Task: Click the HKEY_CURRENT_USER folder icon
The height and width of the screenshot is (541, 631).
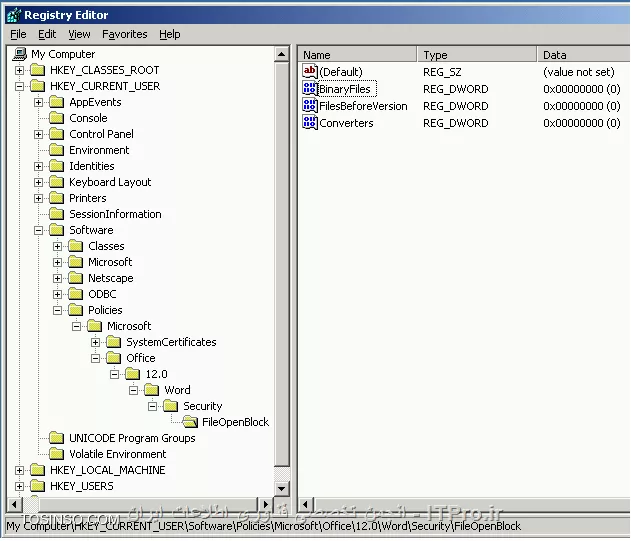Action: tap(38, 86)
